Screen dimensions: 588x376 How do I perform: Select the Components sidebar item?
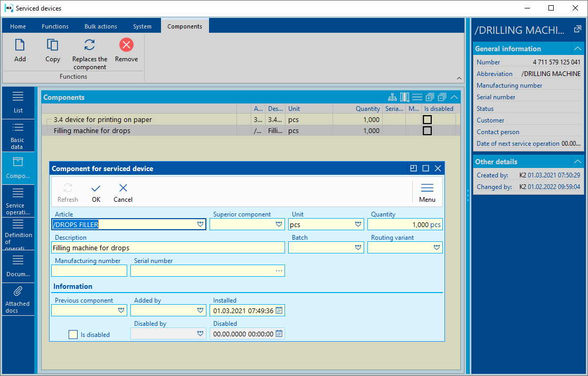tap(18, 168)
